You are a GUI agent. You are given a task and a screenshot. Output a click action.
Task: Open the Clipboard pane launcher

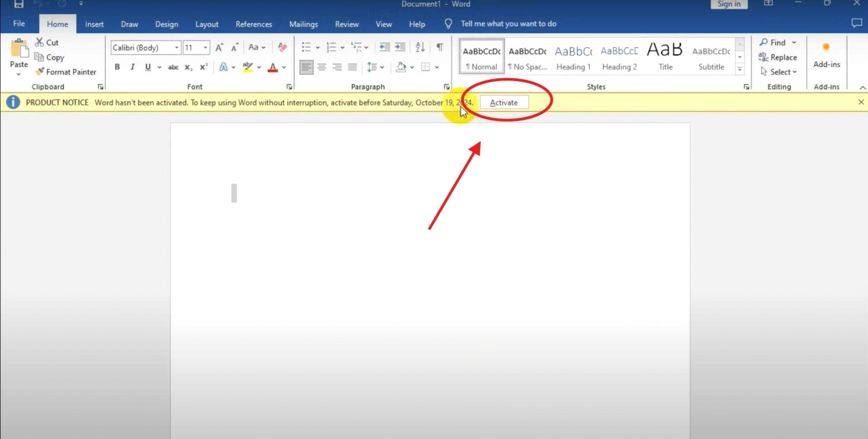[x=100, y=87]
